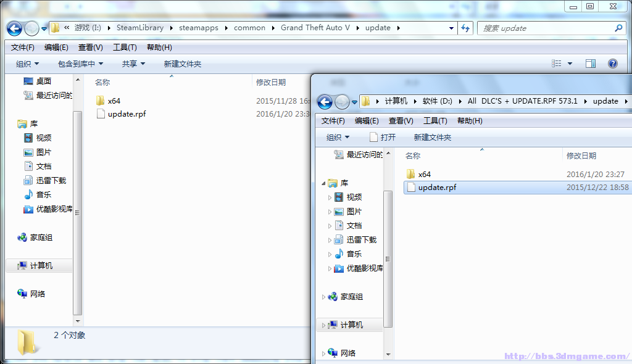Click 打开 button in the front window toolbar

383,138
